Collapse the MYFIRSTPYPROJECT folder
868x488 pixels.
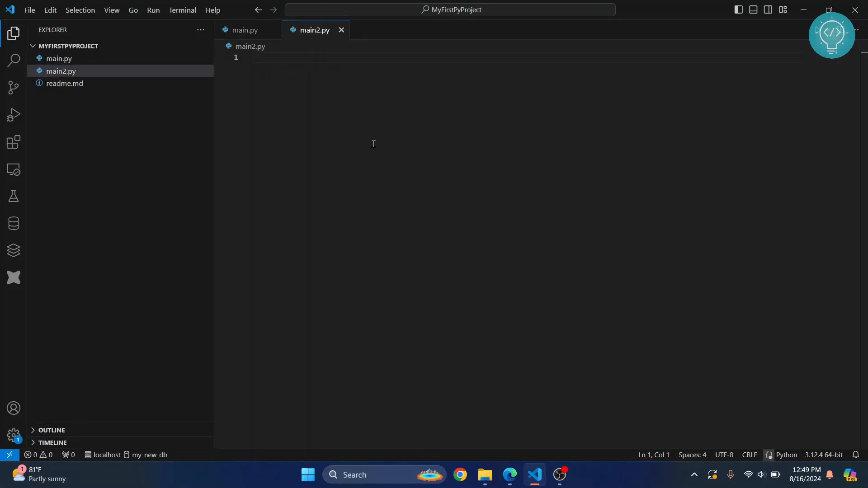33,45
